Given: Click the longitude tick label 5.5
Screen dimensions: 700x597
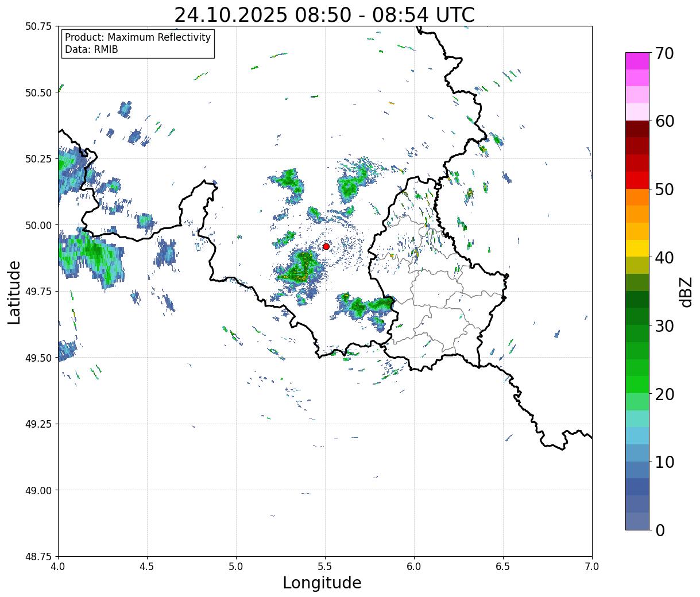Looking at the screenshot, I should coord(325,567).
